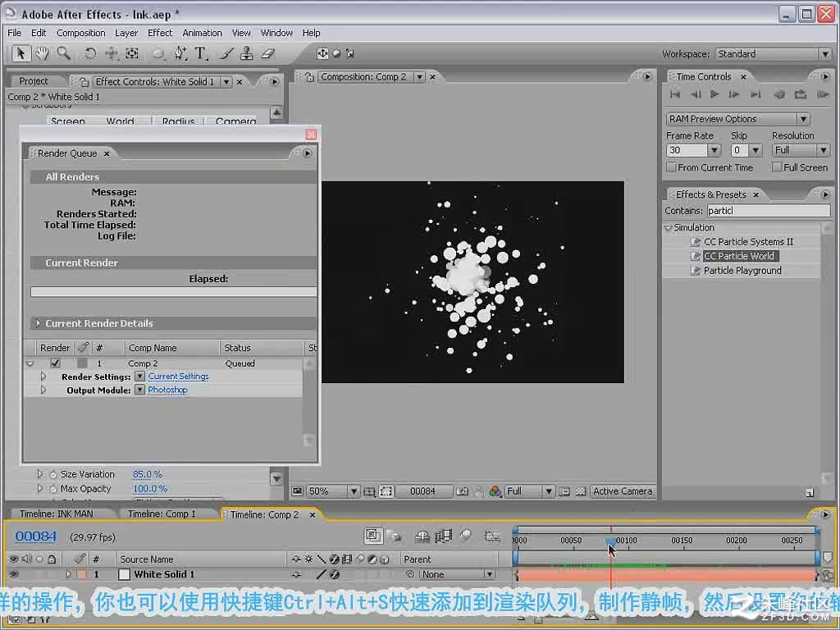Toggle audio mute in Time Controls
This screenshot has width=840, height=630.
click(779, 95)
